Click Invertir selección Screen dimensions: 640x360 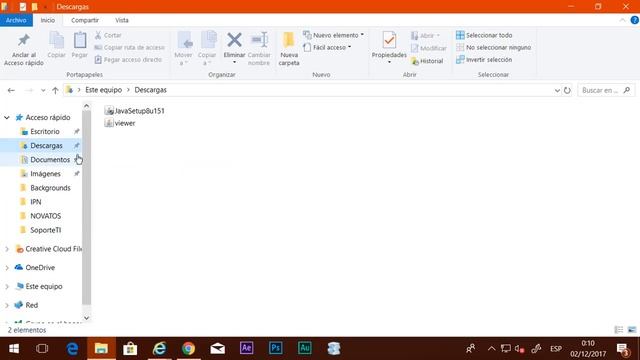tap(484, 60)
